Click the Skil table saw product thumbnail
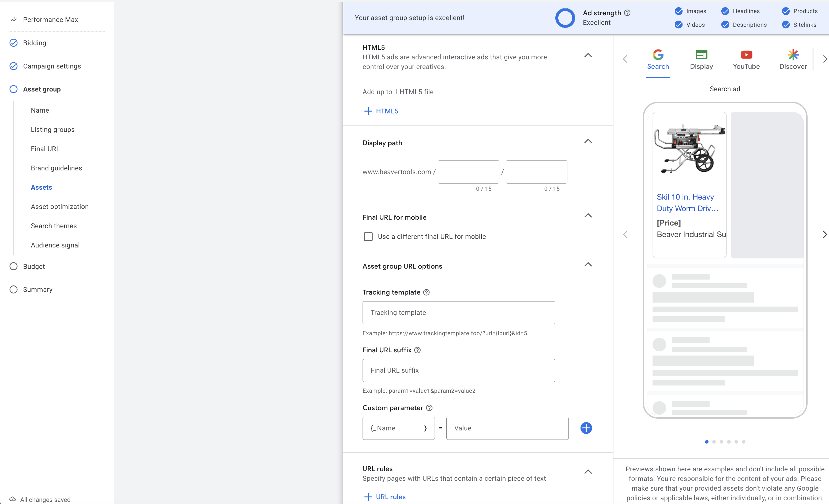The height and width of the screenshot is (504, 829). coord(689,149)
